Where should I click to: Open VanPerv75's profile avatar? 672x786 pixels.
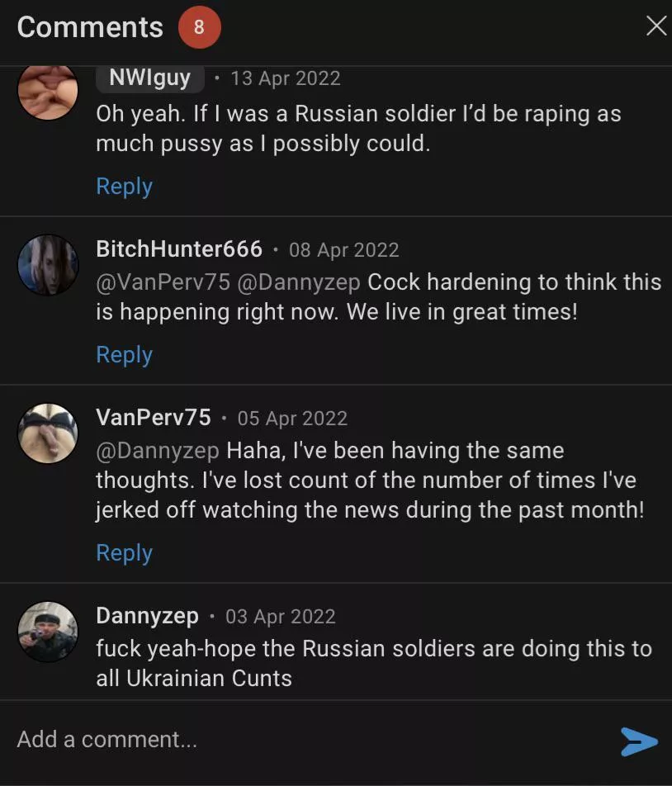tap(48, 433)
